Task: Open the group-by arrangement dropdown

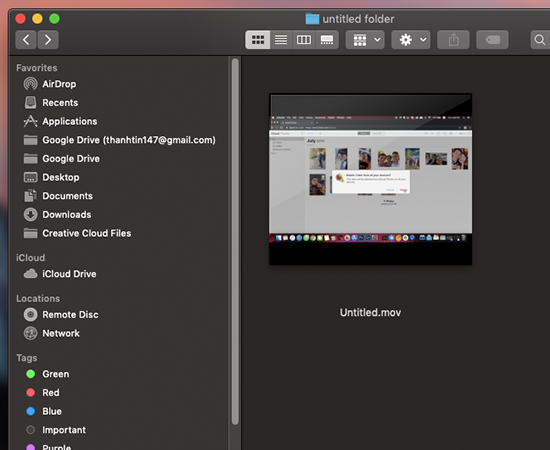Action: [x=365, y=40]
